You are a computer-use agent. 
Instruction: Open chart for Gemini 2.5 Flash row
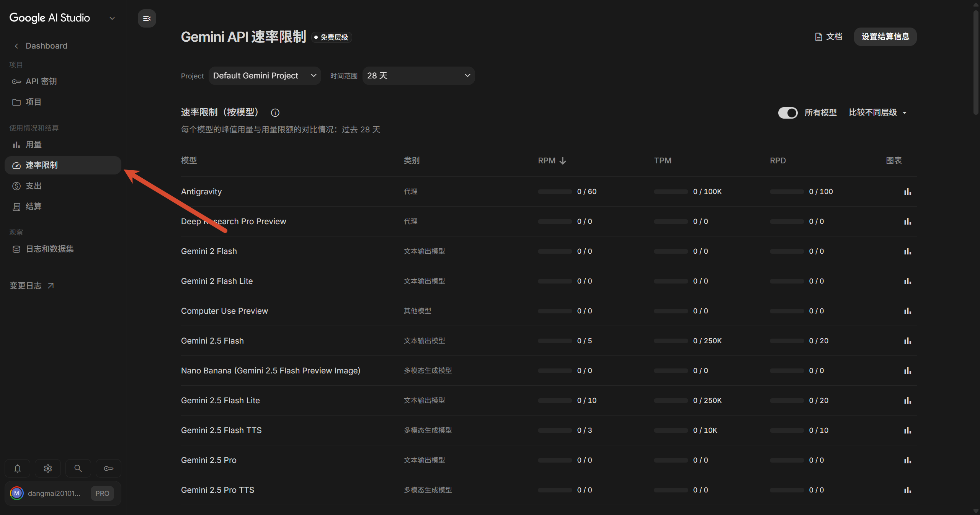908,341
